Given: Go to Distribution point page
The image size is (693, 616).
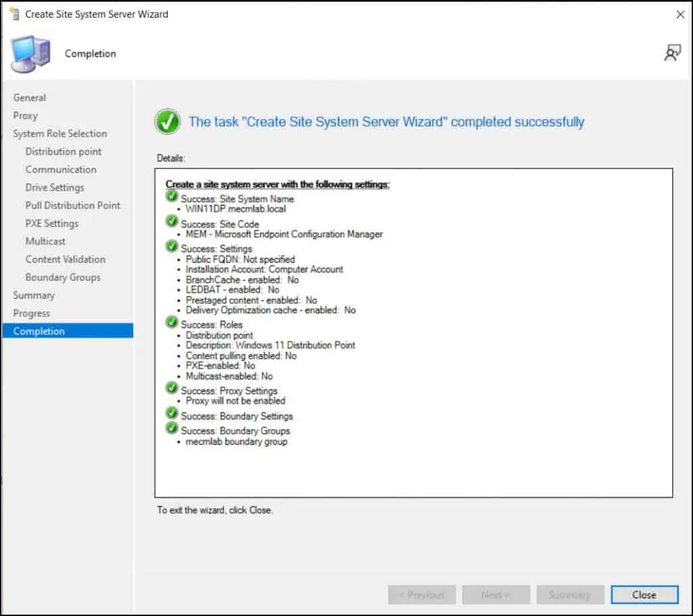Looking at the screenshot, I should (64, 152).
